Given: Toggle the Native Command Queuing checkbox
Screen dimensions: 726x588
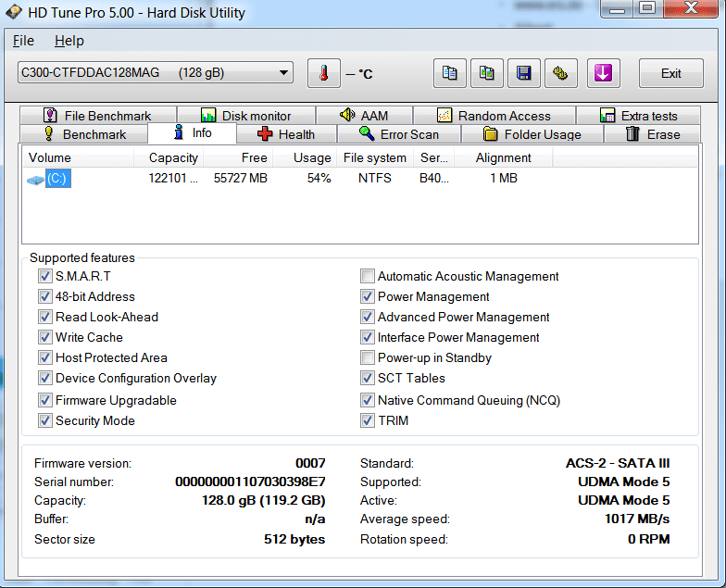Looking at the screenshot, I should (368, 400).
